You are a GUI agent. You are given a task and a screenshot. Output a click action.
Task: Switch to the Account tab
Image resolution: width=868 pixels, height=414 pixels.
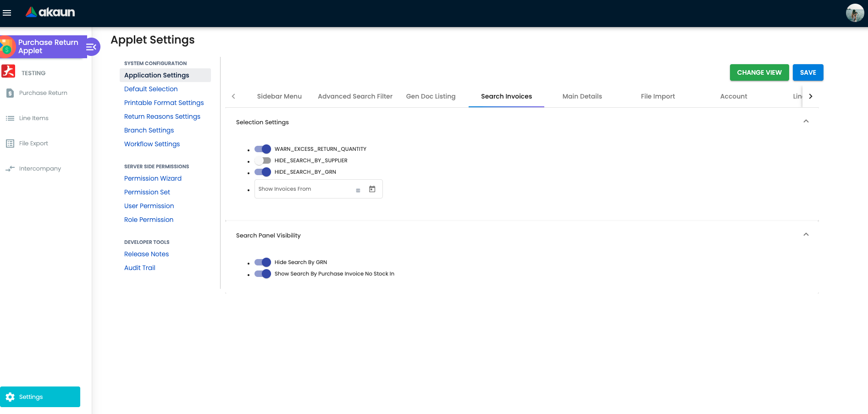click(734, 96)
